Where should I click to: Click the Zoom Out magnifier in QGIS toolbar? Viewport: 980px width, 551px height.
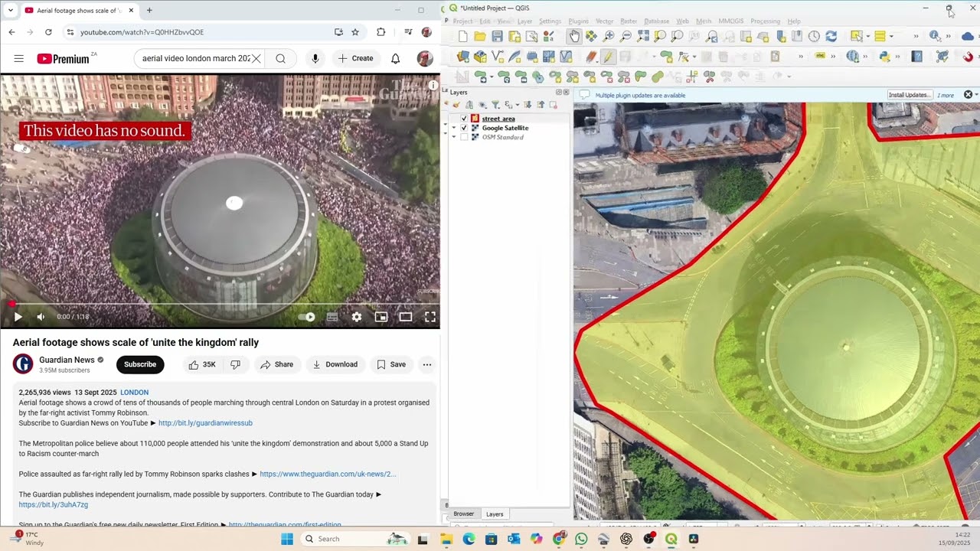[626, 36]
